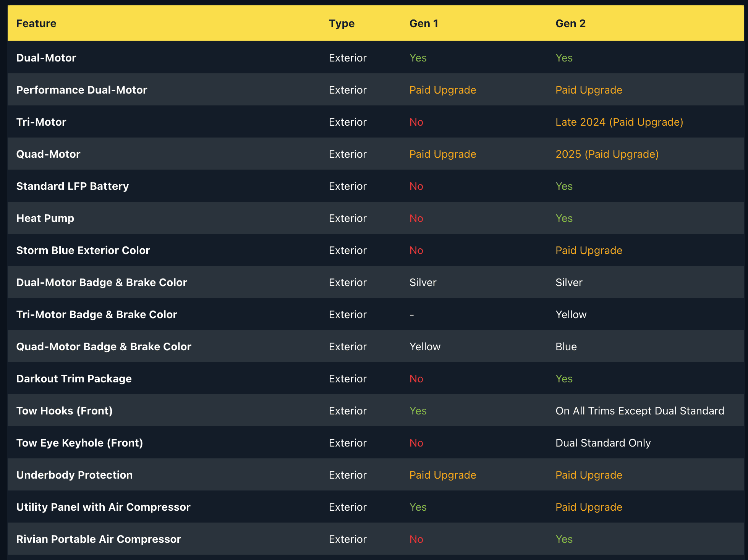Select Gen 1 'No' for Storm Blue Exterior Color
Image resolution: width=748 pixels, height=560 pixels.
click(416, 250)
